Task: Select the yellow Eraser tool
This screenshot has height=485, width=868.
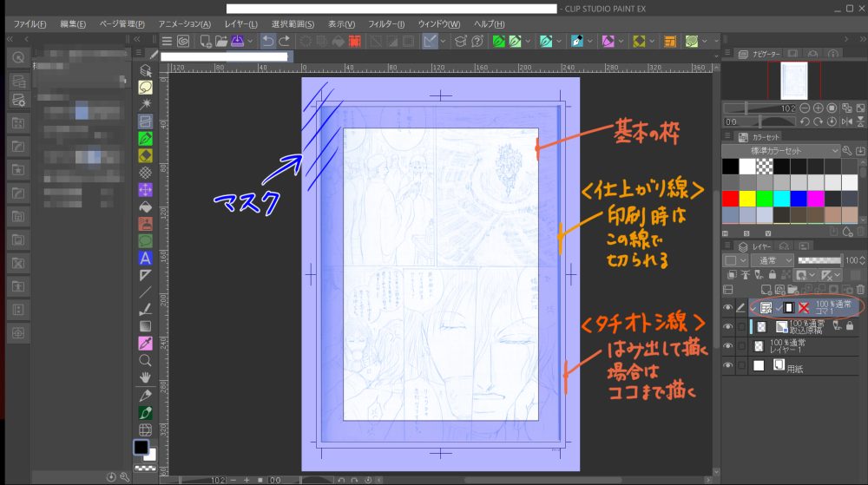Action: point(145,155)
